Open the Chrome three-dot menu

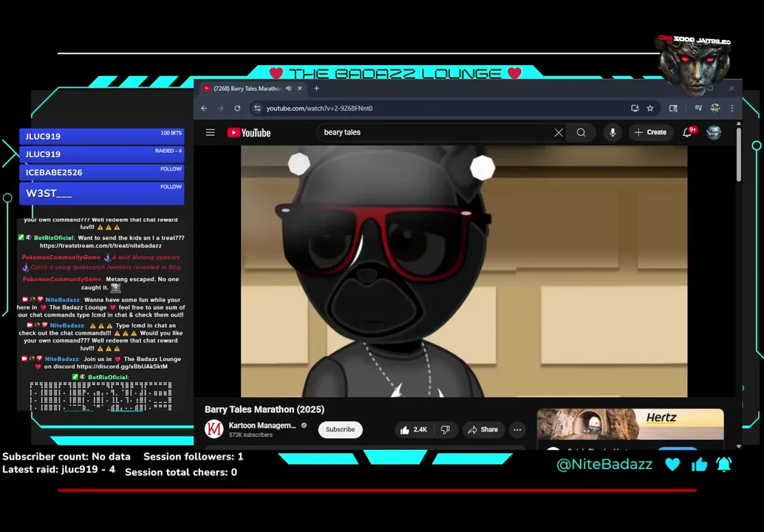(731, 108)
